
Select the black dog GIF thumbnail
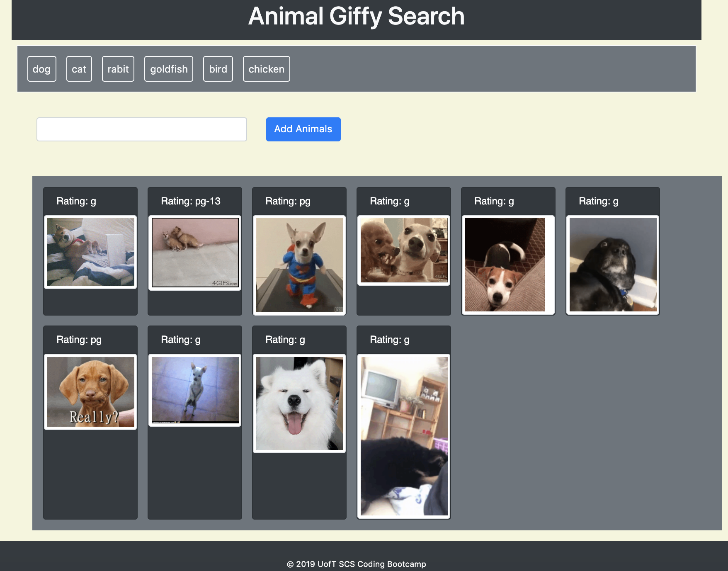(613, 265)
